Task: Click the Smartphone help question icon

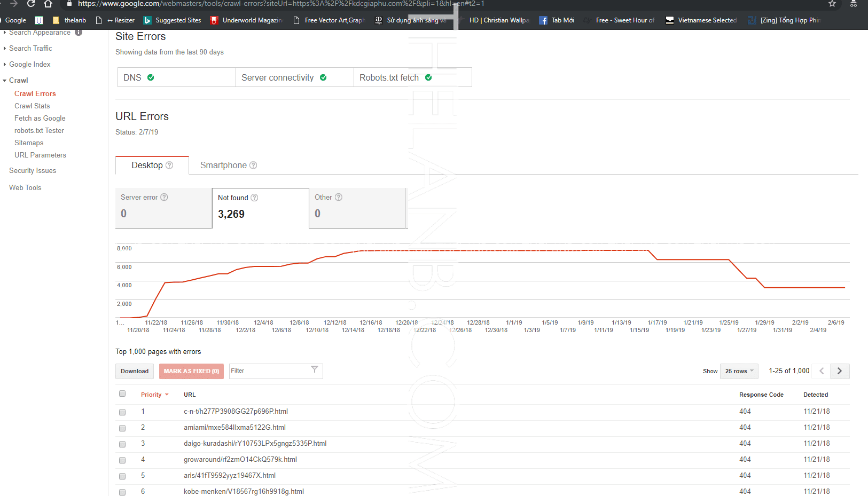Action: point(253,166)
